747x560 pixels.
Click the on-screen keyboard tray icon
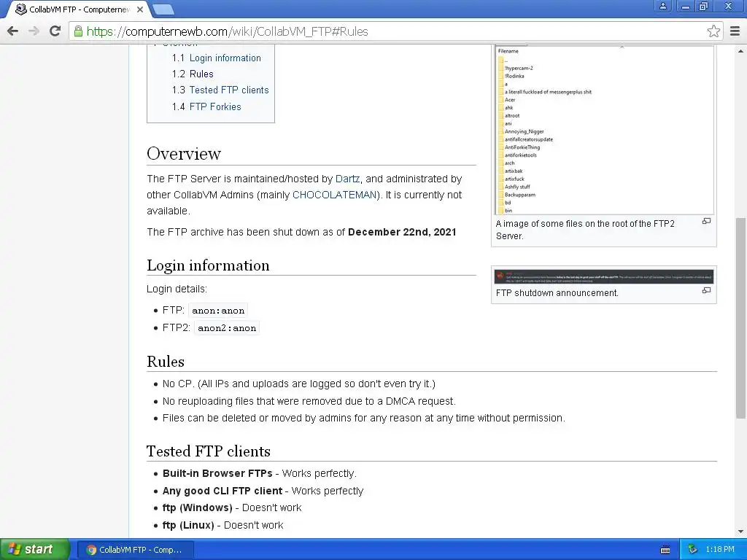665,550
